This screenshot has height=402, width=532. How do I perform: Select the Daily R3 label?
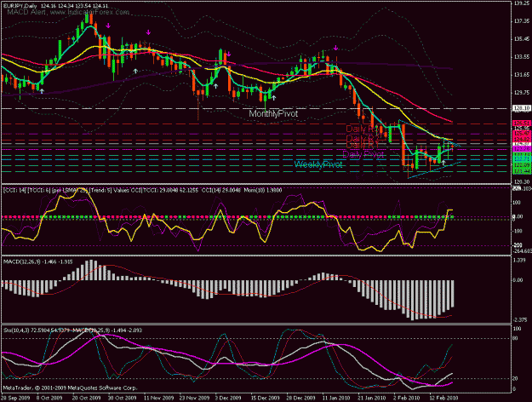click(x=362, y=129)
